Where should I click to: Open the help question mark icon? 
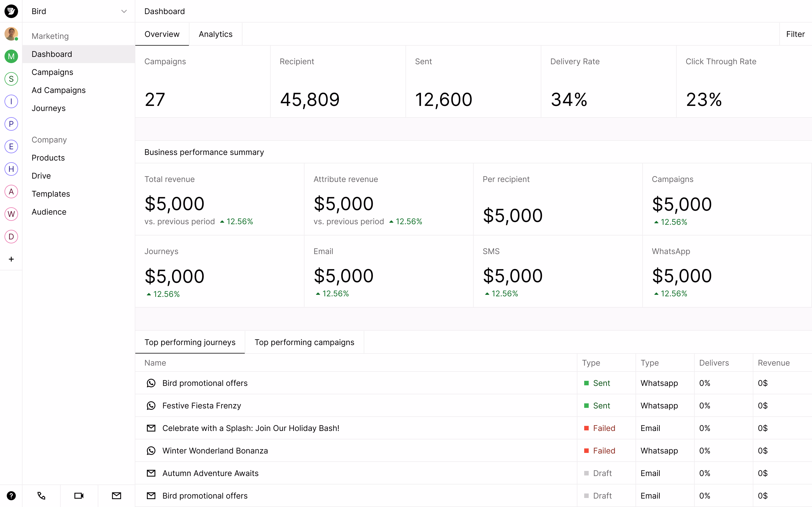(11, 495)
